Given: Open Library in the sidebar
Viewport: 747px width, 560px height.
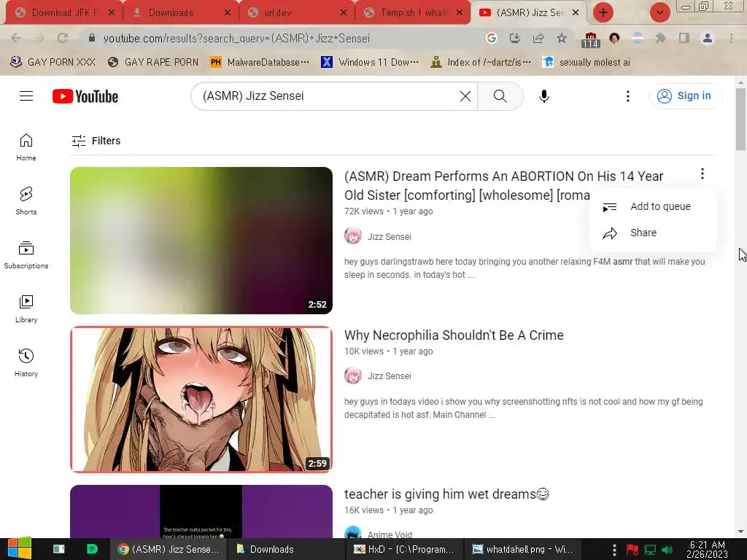Looking at the screenshot, I should [26, 308].
